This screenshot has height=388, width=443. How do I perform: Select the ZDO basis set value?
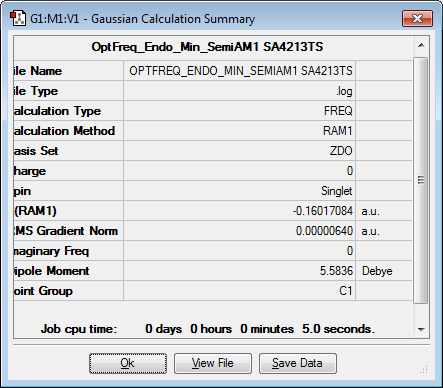(341, 151)
